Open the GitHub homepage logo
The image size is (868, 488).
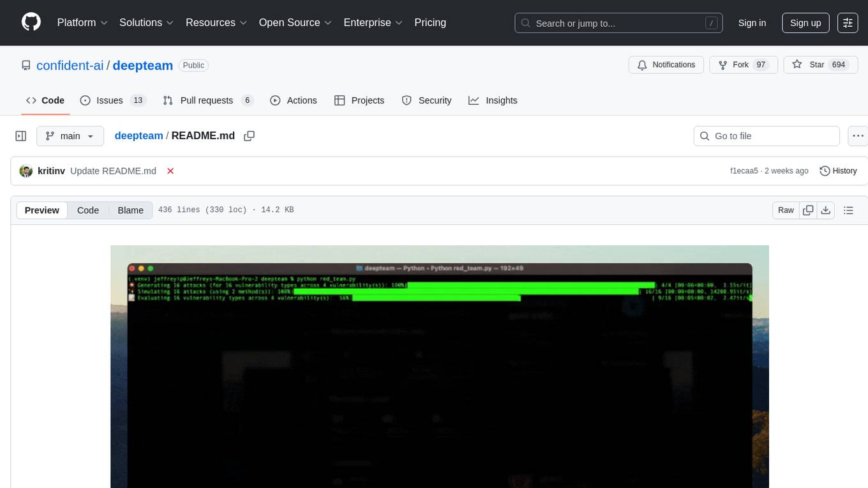(x=31, y=22)
